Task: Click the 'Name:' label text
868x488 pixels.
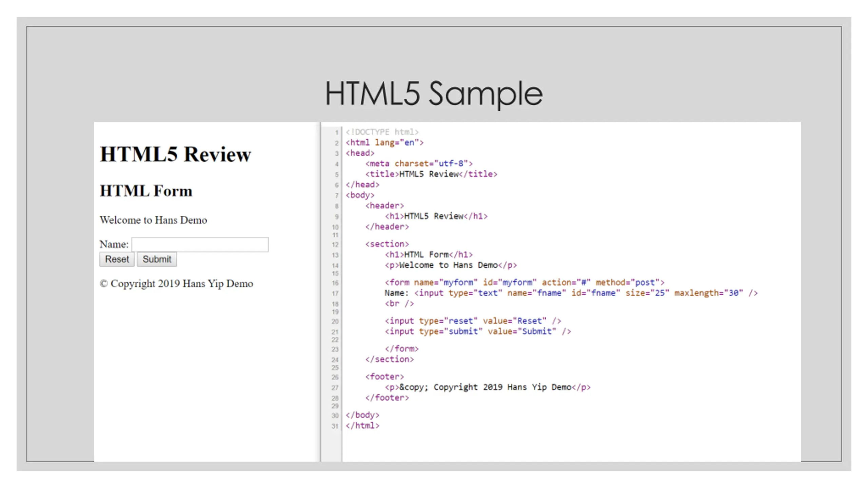Action: (x=114, y=244)
